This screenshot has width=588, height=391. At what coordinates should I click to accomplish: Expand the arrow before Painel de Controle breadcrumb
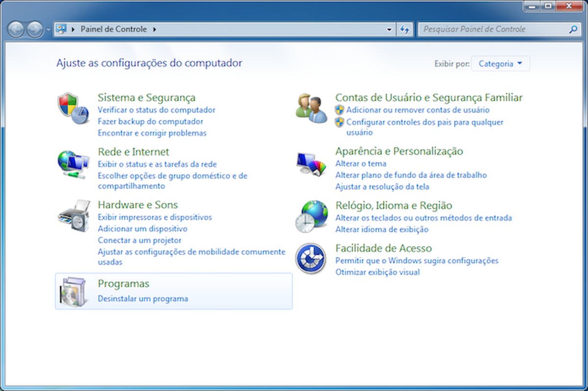73,29
